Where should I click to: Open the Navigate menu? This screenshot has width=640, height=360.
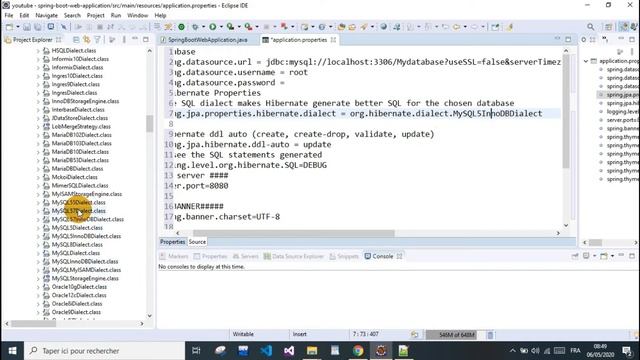(47, 16)
